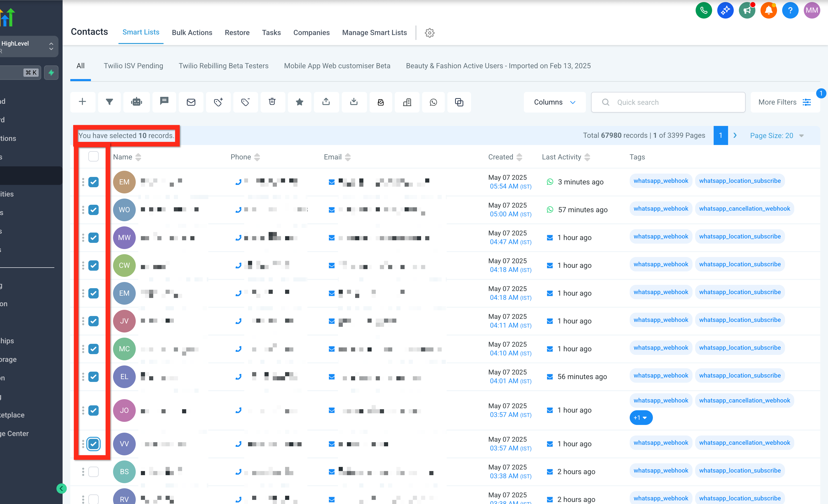Click the merge contacts duplicate icon
Screen dimensions: 828x504
click(x=459, y=102)
